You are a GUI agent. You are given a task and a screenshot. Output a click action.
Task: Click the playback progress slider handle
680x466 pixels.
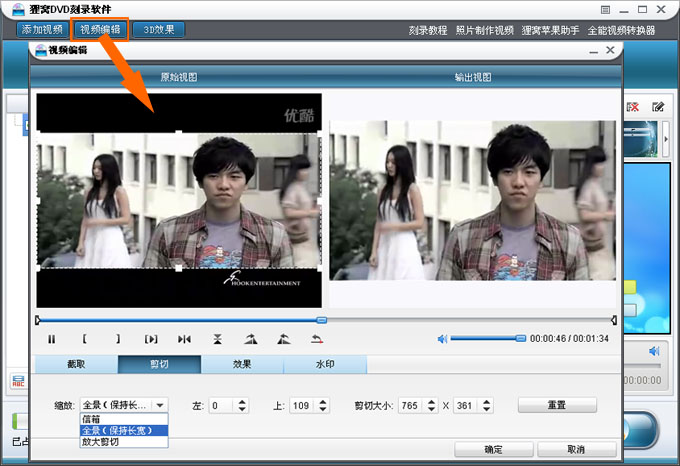point(321,320)
